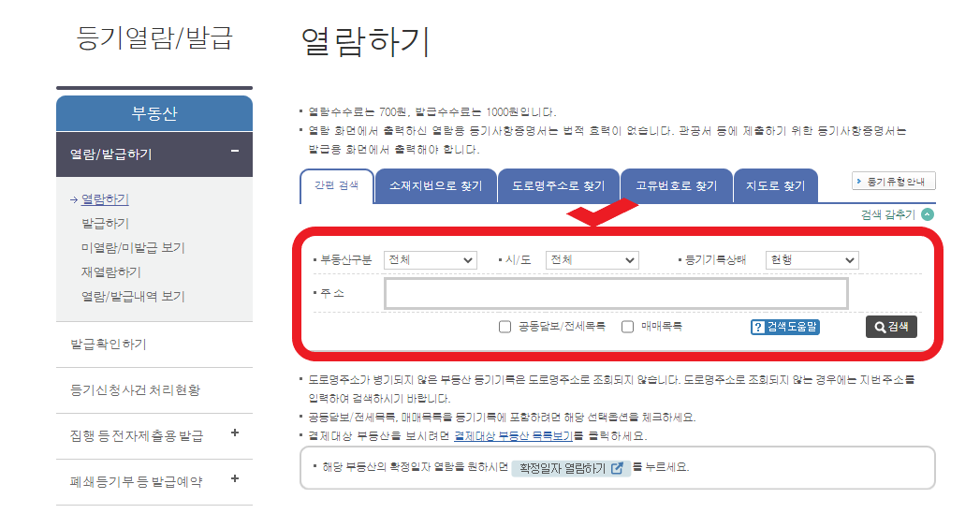Open the 등기기록상태 dropdown
The image size is (980, 528).
click(812, 260)
